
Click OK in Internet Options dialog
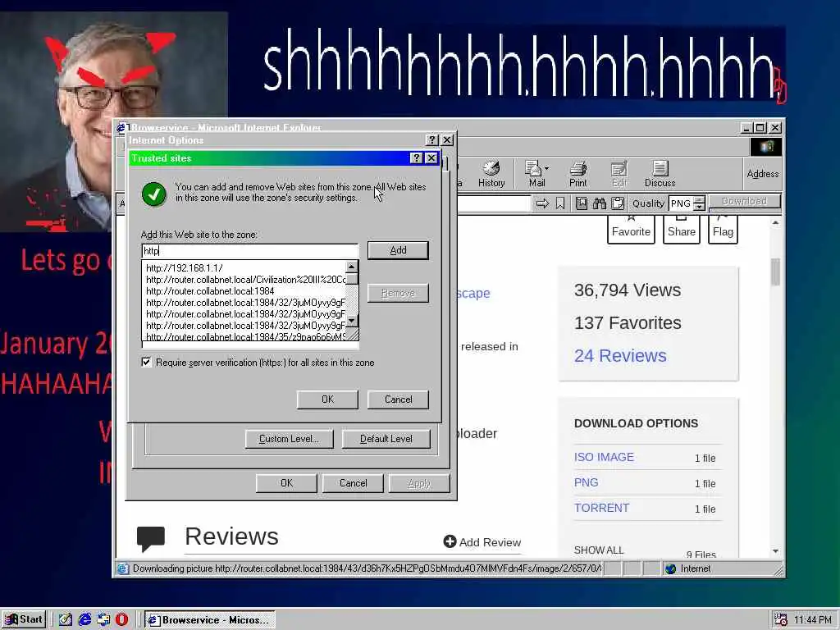(x=286, y=483)
